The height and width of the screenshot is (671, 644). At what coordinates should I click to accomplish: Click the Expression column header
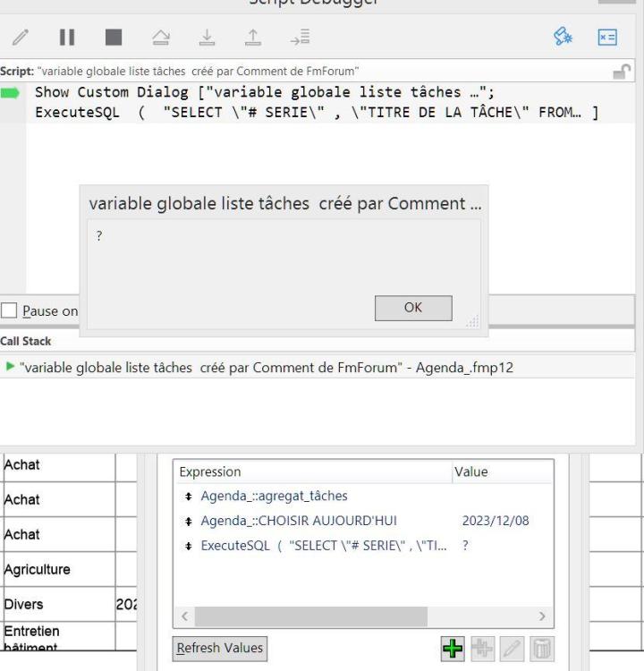(x=313, y=471)
